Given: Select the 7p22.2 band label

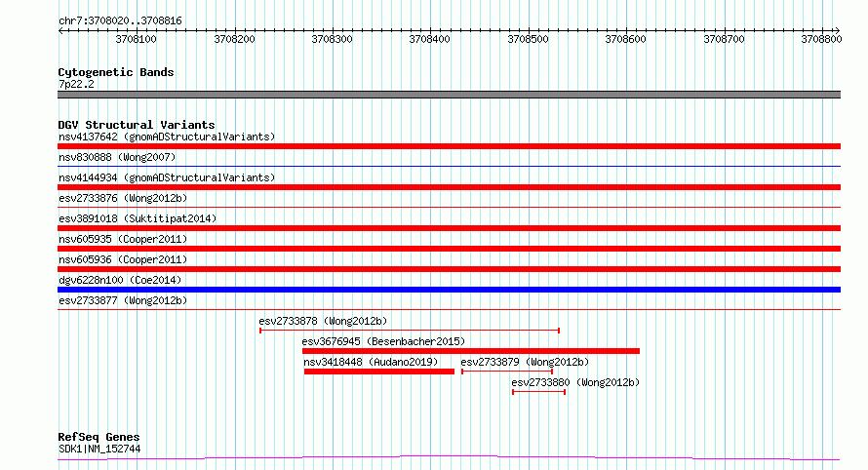Looking at the screenshot, I should (x=76, y=84).
